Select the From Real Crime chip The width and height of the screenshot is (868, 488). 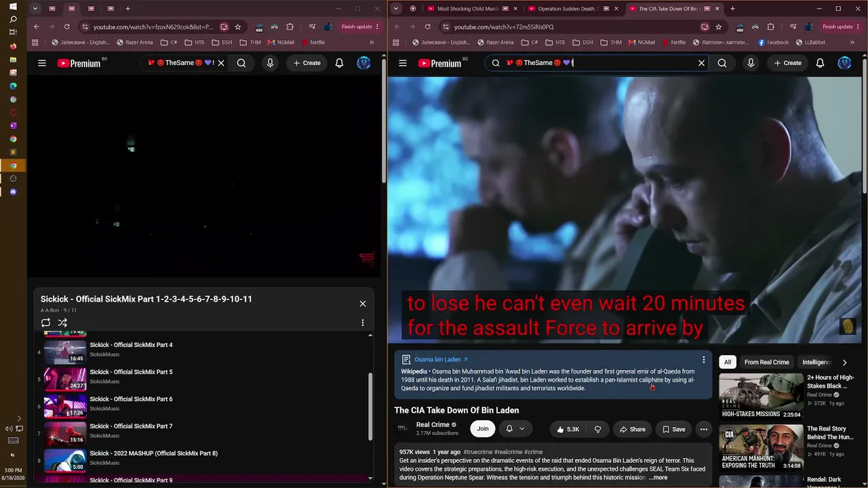click(x=767, y=362)
